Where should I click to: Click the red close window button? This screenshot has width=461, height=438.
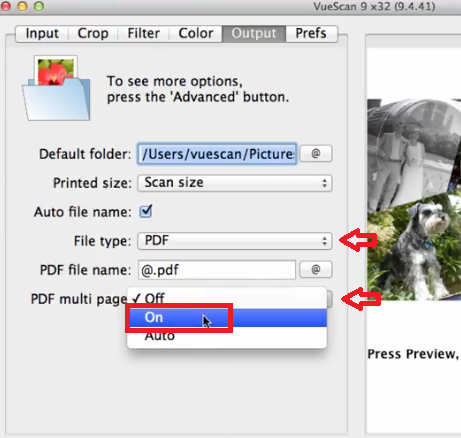pos(6,6)
